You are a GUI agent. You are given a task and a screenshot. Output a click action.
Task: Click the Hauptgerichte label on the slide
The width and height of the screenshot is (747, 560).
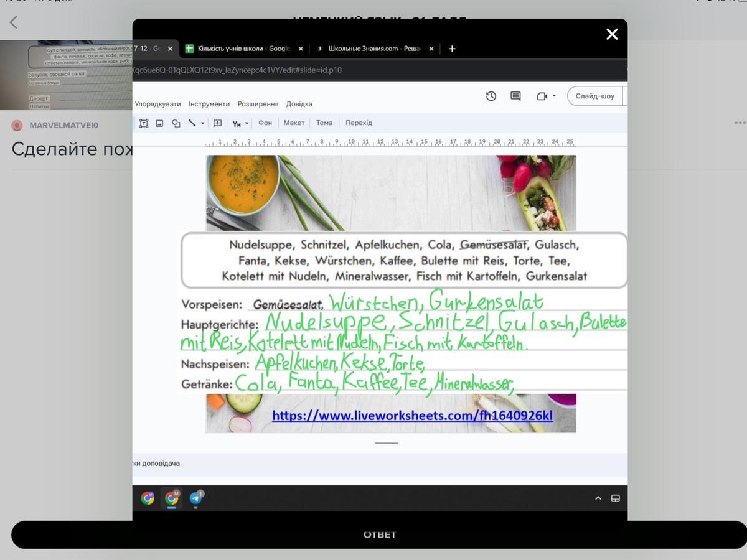[x=220, y=324]
